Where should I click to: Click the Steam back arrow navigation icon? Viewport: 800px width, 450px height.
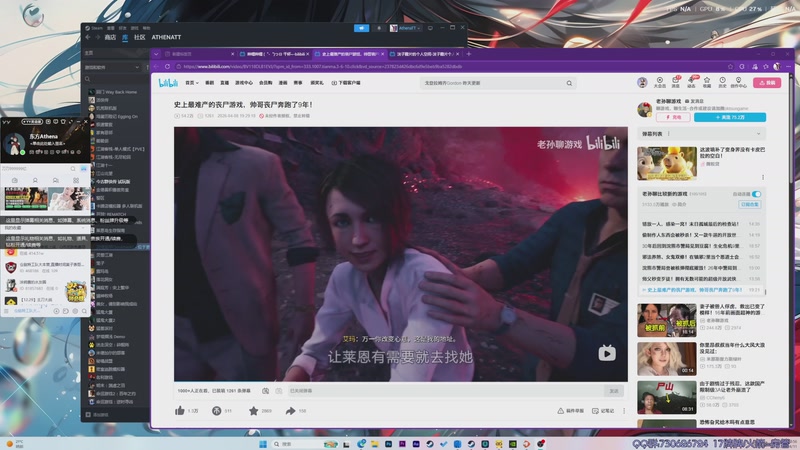[x=88, y=37]
